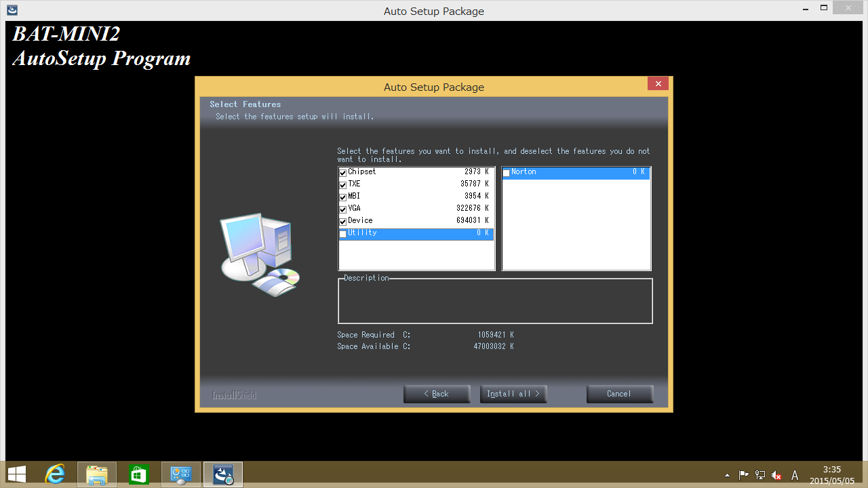Launch Windows Store from the taskbar
The height and width of the screenshot is (488, 868).
pos(139,474)
